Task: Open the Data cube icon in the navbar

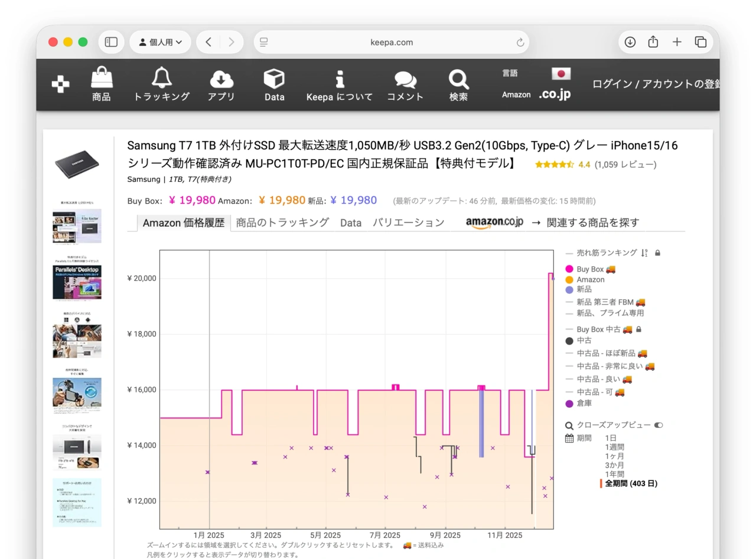Action: click(274, 77)
